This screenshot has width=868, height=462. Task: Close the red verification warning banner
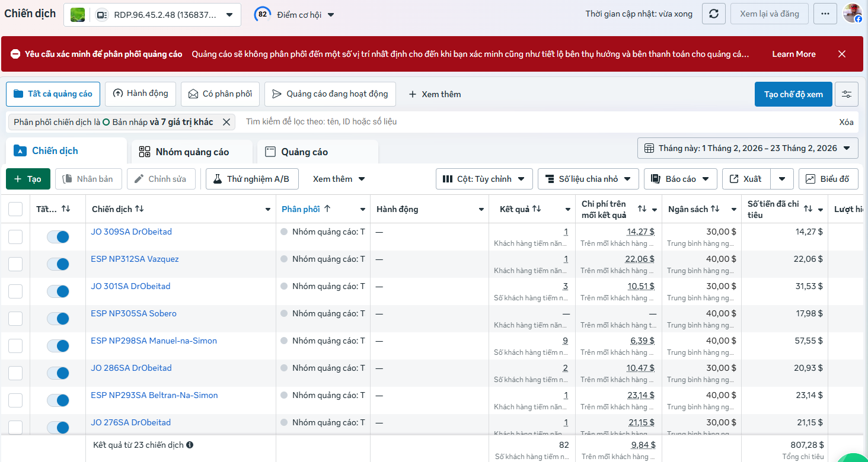click(x=842, y=54)
